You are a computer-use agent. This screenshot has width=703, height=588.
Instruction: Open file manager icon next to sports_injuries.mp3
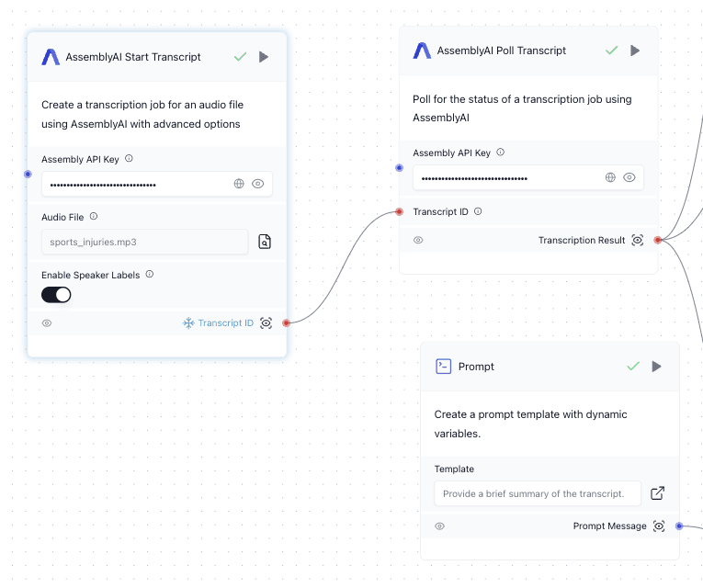265,242
